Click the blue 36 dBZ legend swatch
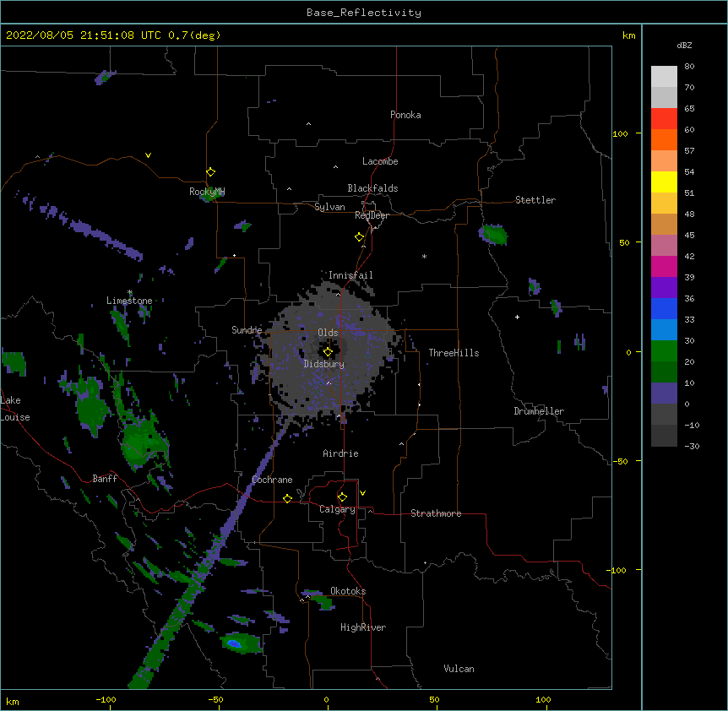 click(664, 308)
